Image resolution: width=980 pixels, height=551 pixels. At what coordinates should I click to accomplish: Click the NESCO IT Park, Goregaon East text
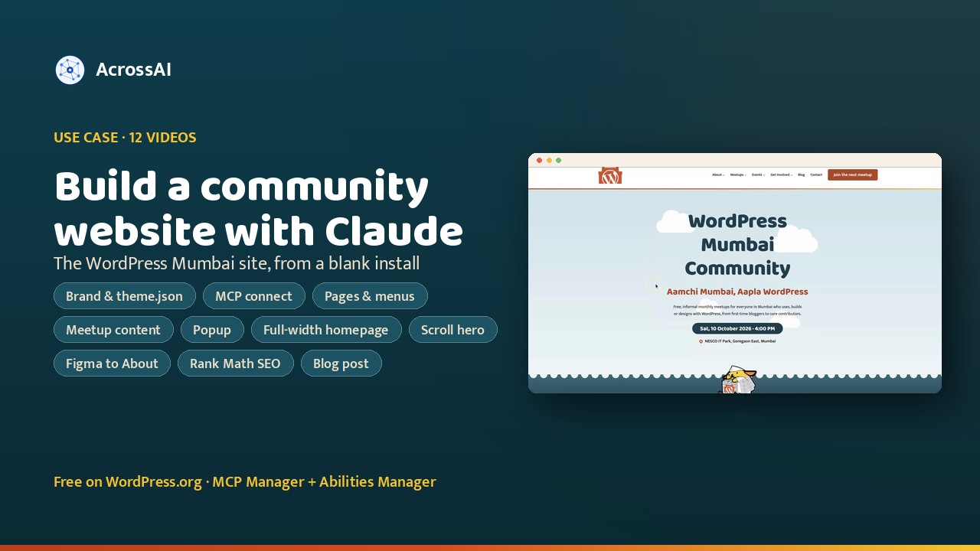coord(740,341)
